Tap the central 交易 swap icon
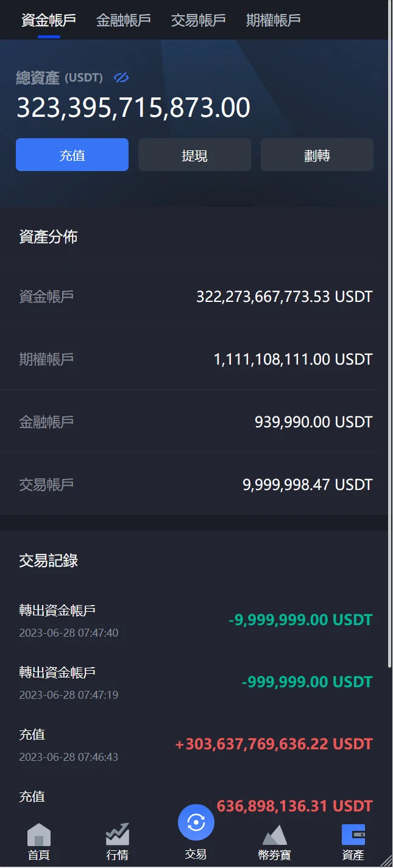 pos(196,823)
